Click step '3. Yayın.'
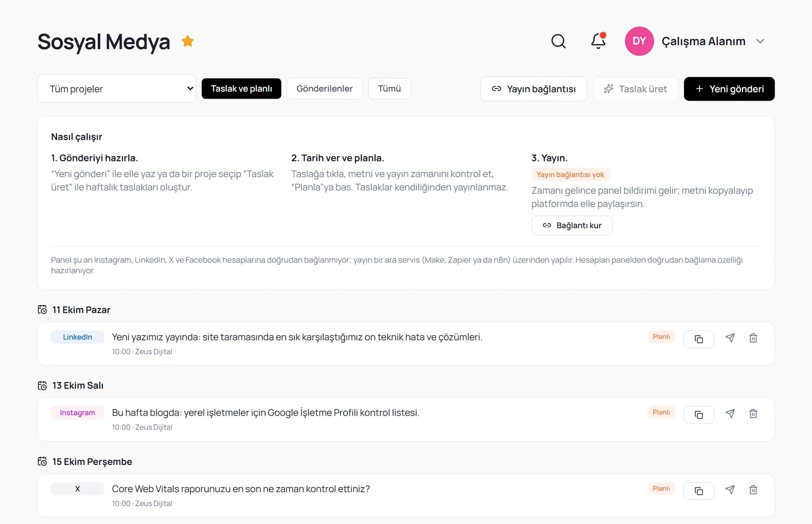 tap(549, 158)
